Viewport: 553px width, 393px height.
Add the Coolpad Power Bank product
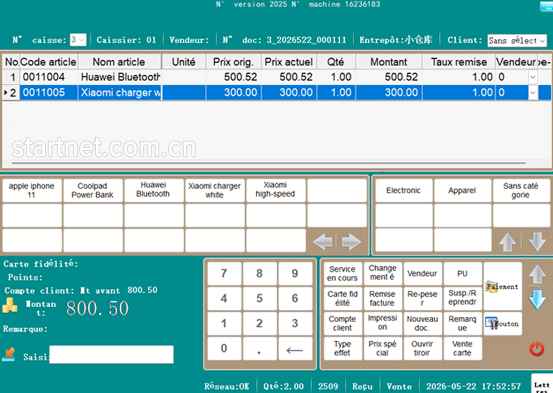click(x=93, y=191)
